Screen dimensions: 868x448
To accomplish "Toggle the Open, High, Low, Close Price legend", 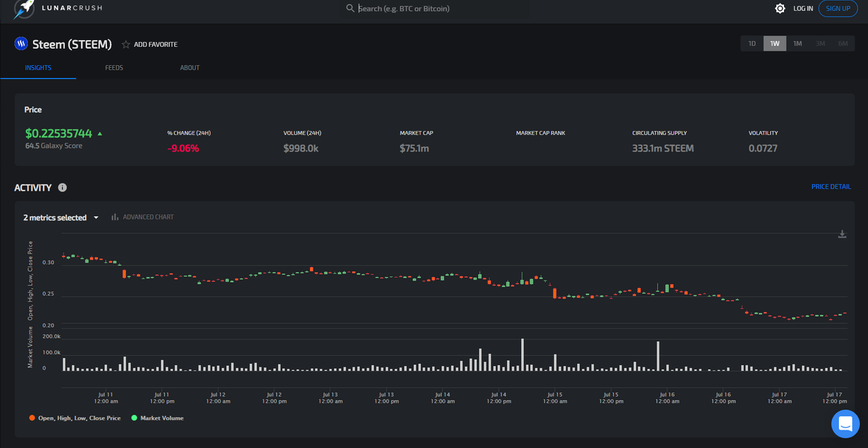I will click(x=75, y=418).
